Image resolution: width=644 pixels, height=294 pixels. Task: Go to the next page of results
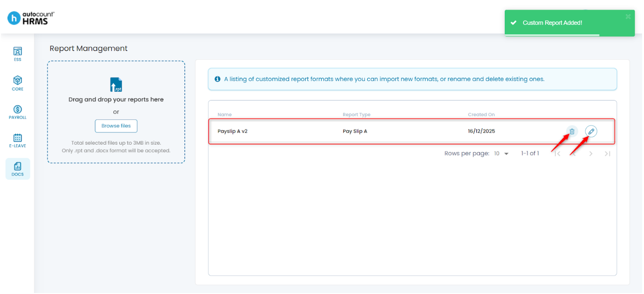pos(590,154)
